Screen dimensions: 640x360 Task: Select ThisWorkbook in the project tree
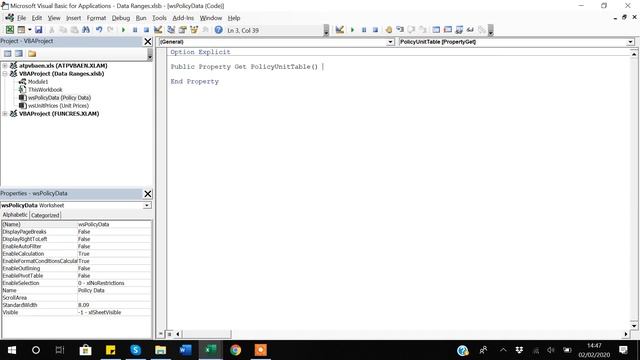45,89
